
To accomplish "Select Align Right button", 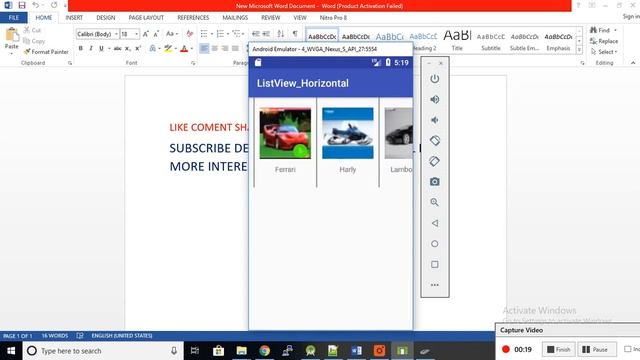I will [225, 49].
